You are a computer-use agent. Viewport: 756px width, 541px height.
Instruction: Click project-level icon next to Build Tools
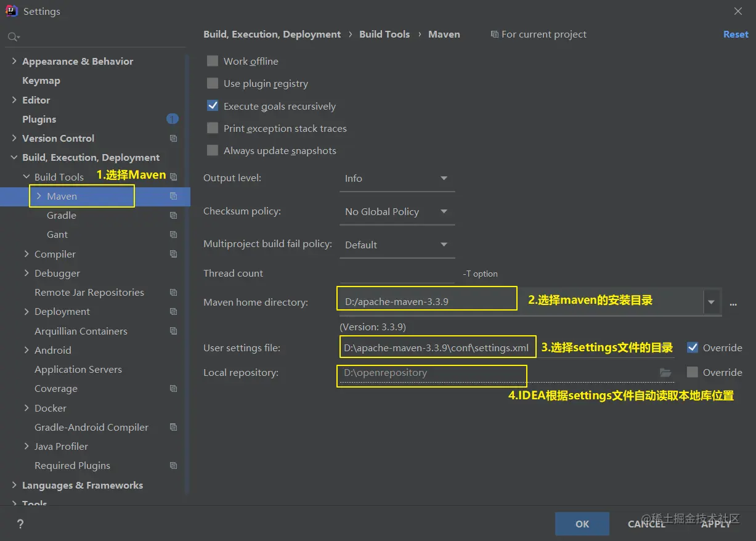173,177
